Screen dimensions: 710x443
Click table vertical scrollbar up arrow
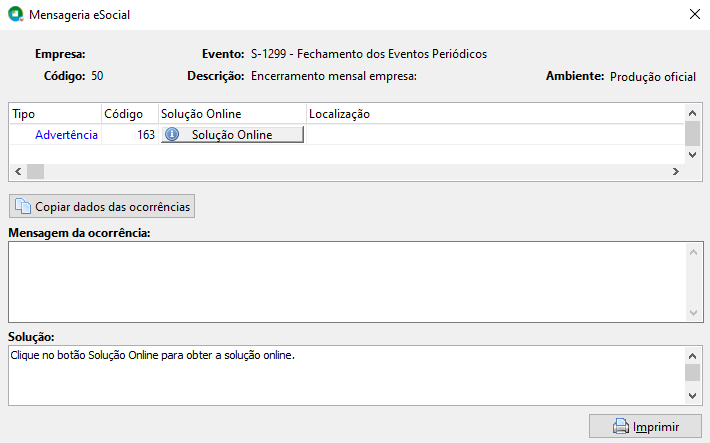point(692,113)
